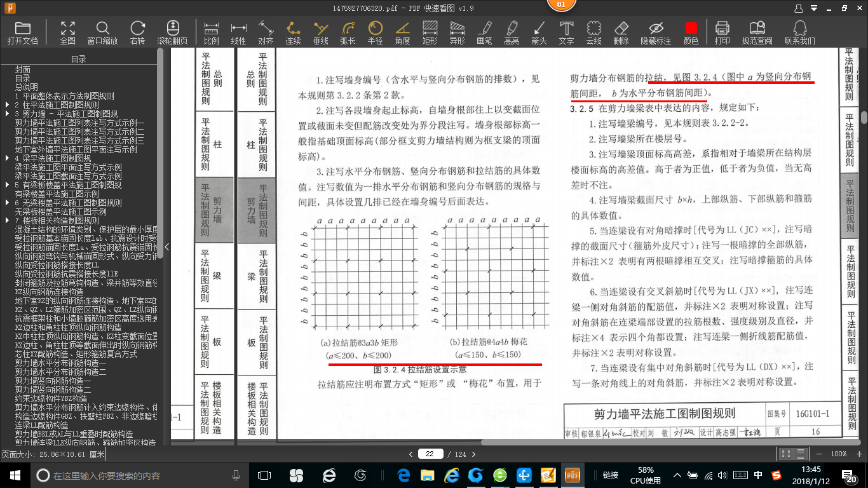This screenshot has width=868, height=488.
Task: Click 联系我们 contact us
Action: tap(799, 32)
